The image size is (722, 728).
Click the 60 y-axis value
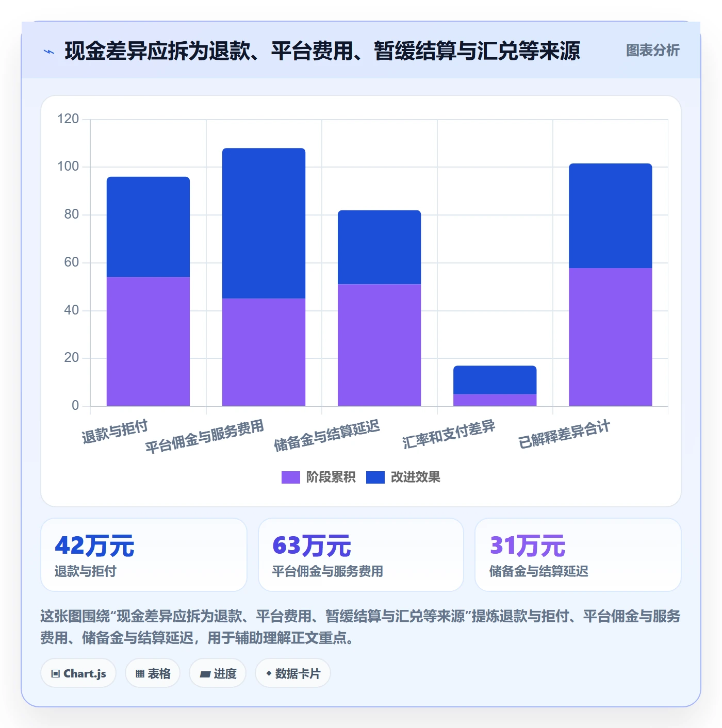click(72, 262)
